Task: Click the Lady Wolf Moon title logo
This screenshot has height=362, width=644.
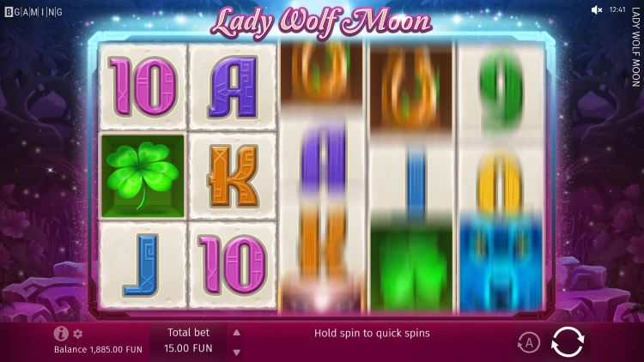Action: point(321,21)
